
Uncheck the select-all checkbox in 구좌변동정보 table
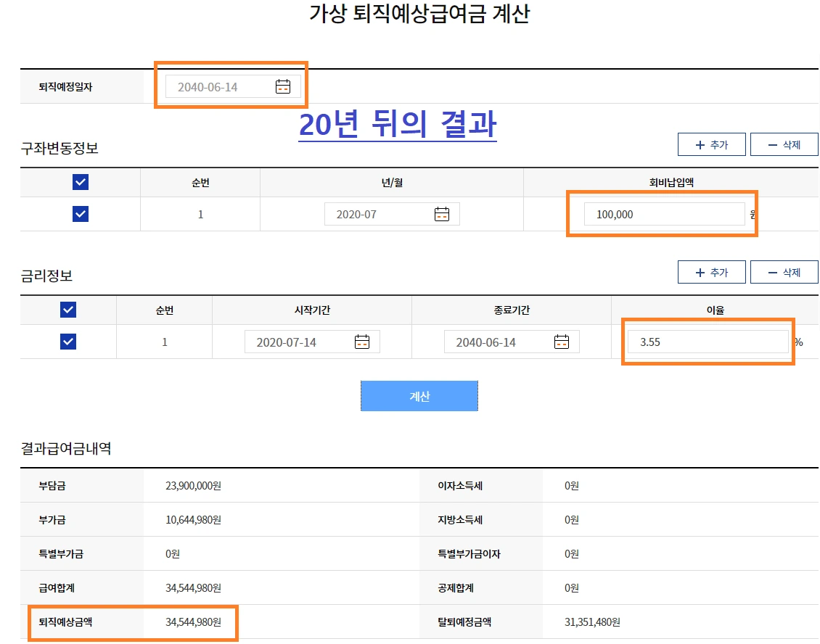click(x=79, y=182)
